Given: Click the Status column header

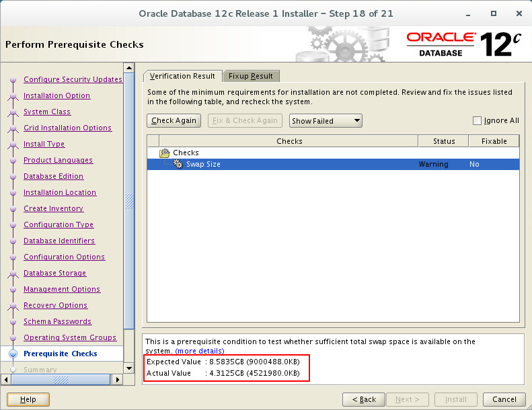Looking at the screenshot, I should pos(444,141).
